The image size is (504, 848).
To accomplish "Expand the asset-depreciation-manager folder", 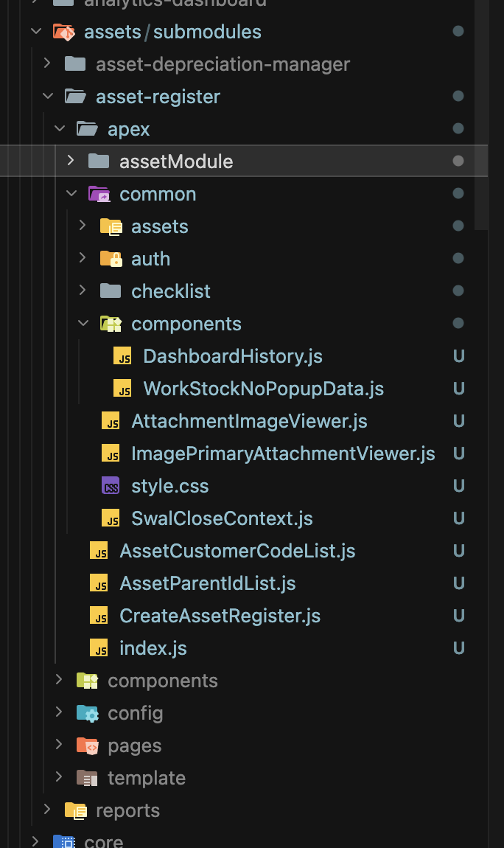I will point(47,63).
